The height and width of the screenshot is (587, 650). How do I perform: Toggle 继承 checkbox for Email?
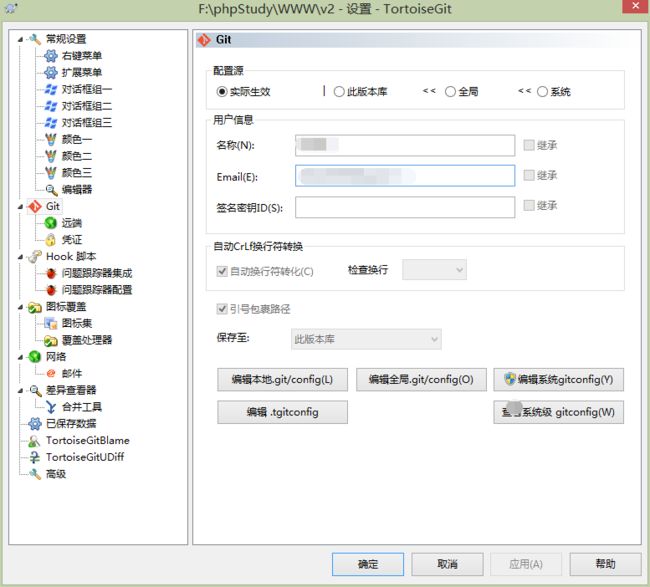(x=529, y=175)
